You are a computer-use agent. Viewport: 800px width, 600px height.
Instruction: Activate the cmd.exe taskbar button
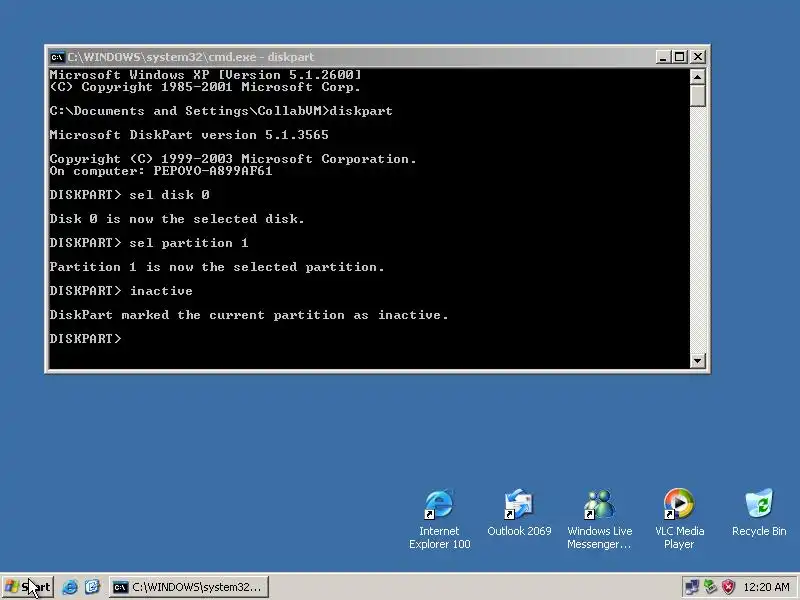click(189, 587)
